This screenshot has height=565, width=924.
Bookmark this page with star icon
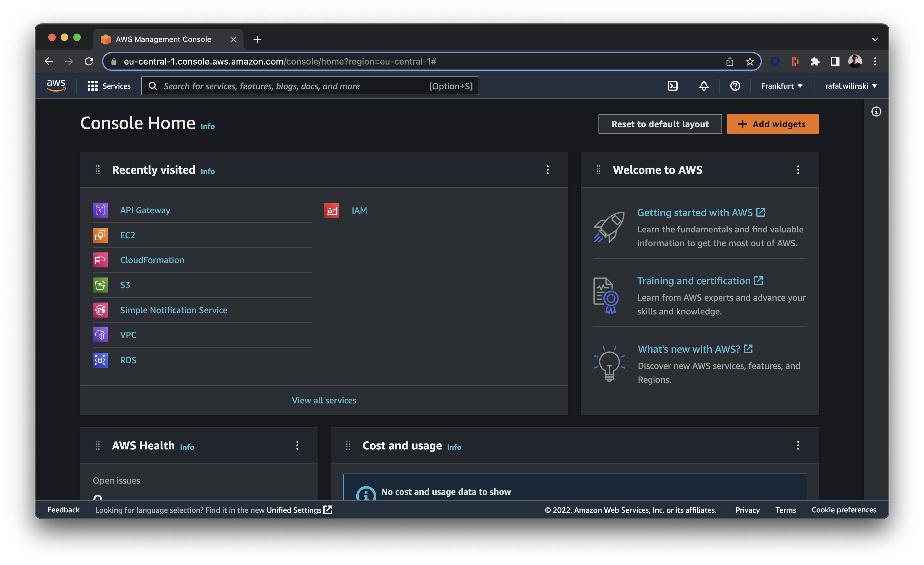(x=749, y=61)
